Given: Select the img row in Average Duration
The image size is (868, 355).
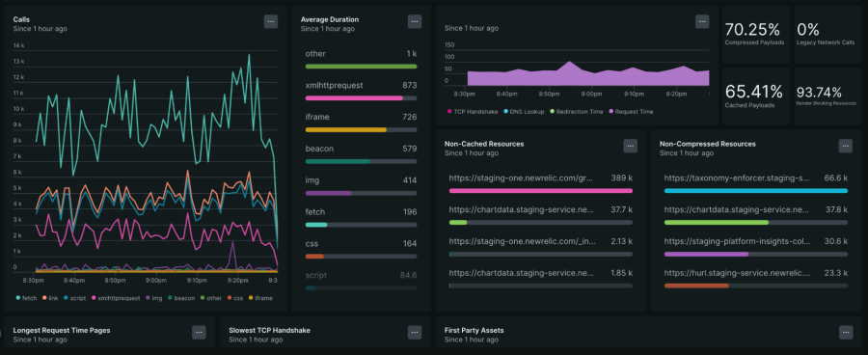Looking at the screenshot, I should click(x=361, y=185).
